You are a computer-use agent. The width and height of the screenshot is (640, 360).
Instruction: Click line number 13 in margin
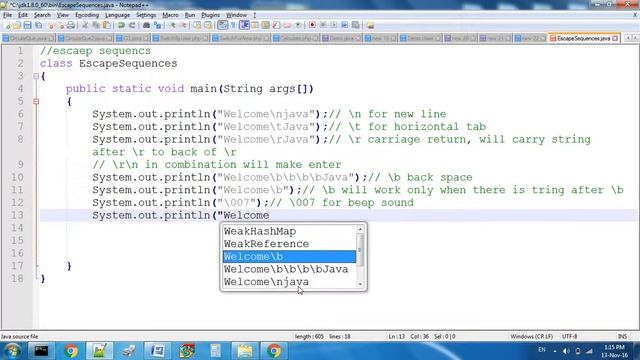click(17, 215)
